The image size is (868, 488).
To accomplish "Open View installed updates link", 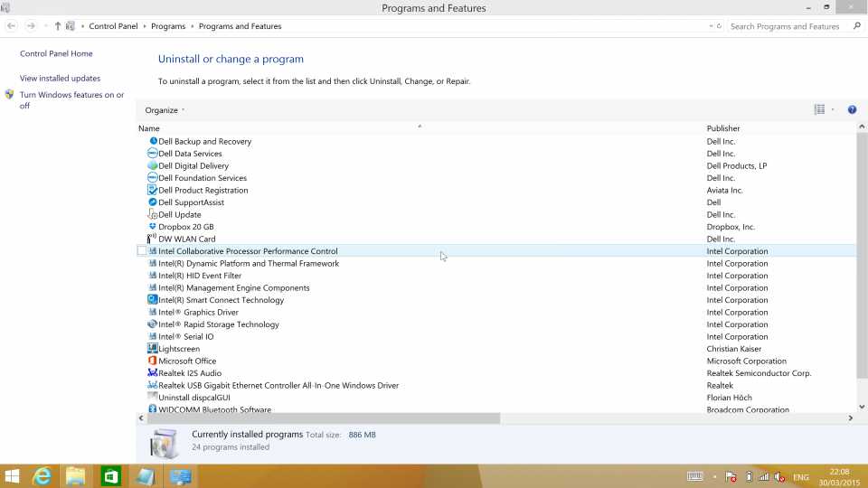I will [x=60, y=79].
